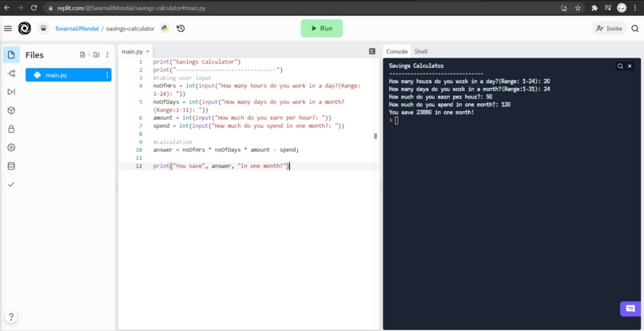The height and width of the screenshot is (331, 644).
Task: Reload the browser page
Action: pos(34,8)
